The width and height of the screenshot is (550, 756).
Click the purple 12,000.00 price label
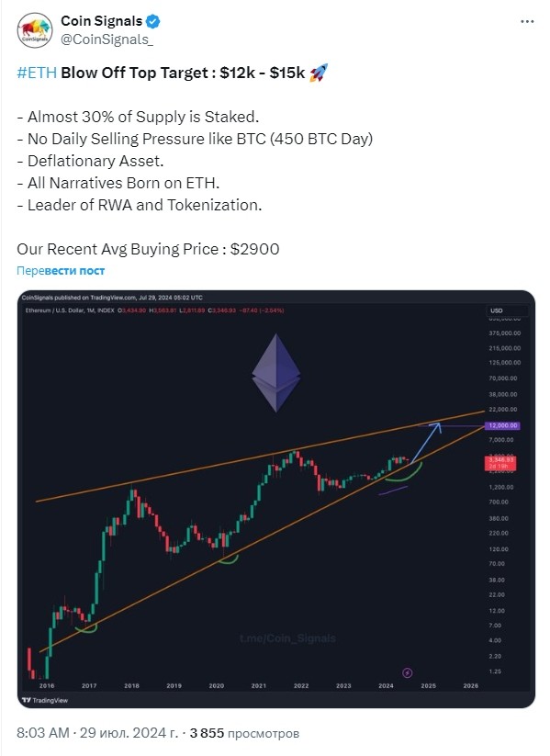503,425
